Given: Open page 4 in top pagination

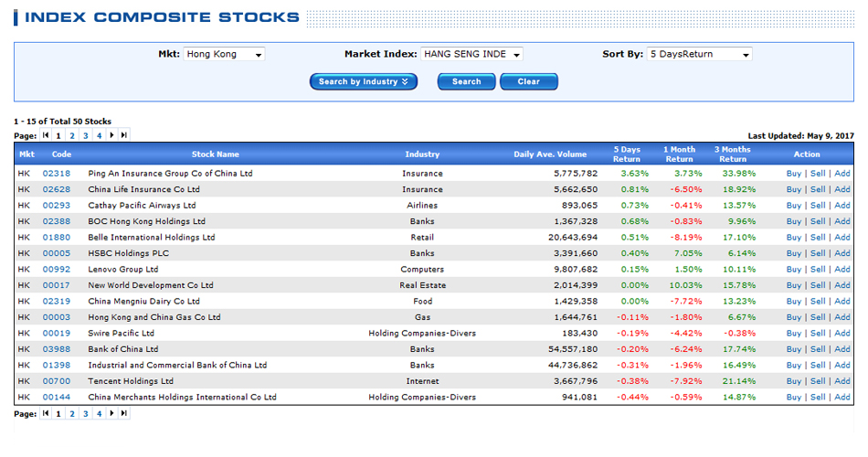Looking at the screenshot, I should (x=99, y=135).
